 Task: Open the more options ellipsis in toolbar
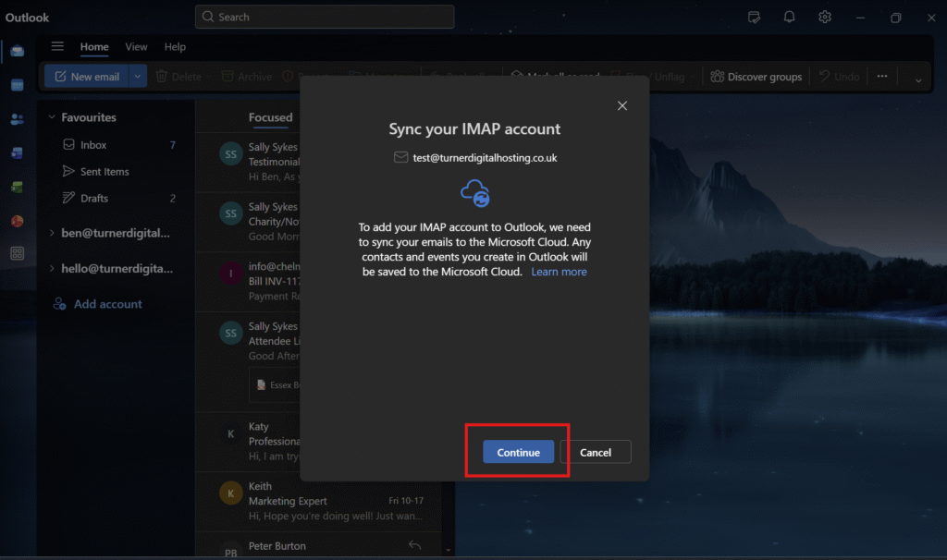pos(882,77)
